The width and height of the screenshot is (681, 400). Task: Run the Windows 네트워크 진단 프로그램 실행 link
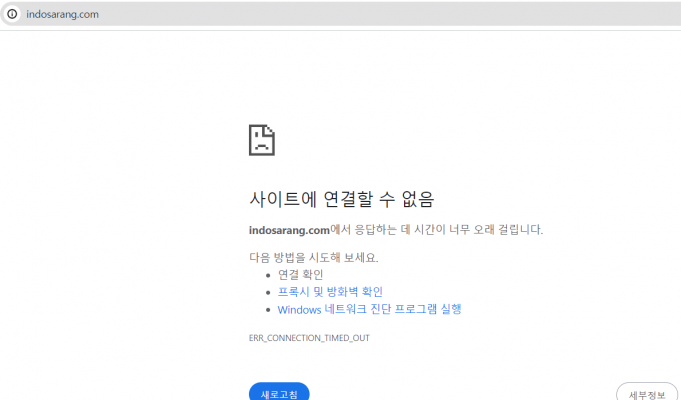(369, 310)
